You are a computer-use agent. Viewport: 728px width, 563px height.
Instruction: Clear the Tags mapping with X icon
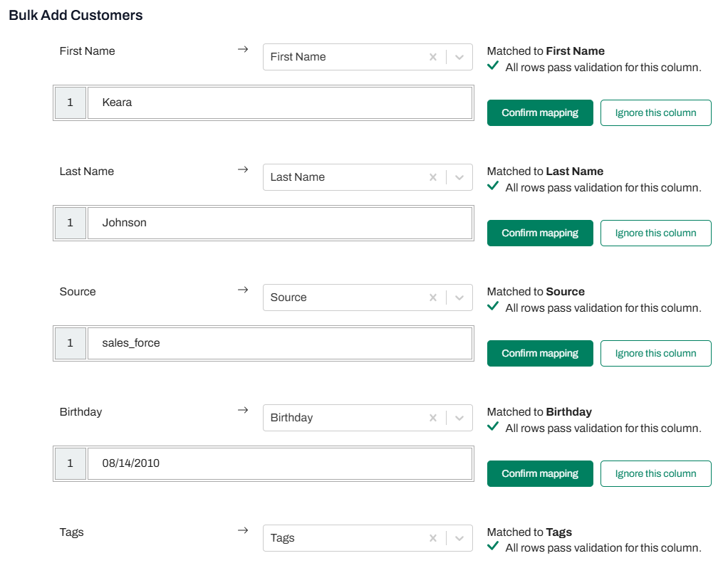pos(433,538)
